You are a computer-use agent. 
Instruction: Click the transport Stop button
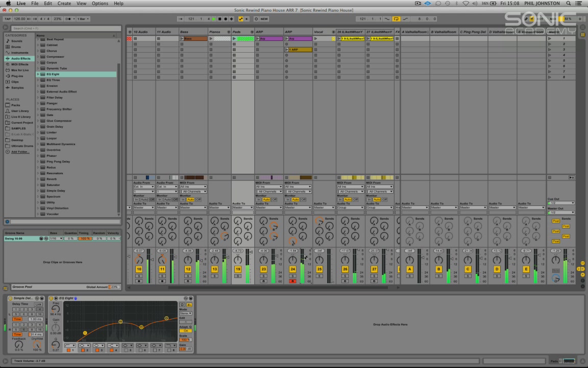point(220,19)
